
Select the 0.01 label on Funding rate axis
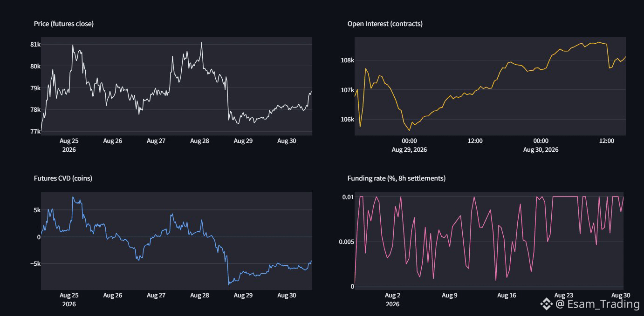(348, 197)
